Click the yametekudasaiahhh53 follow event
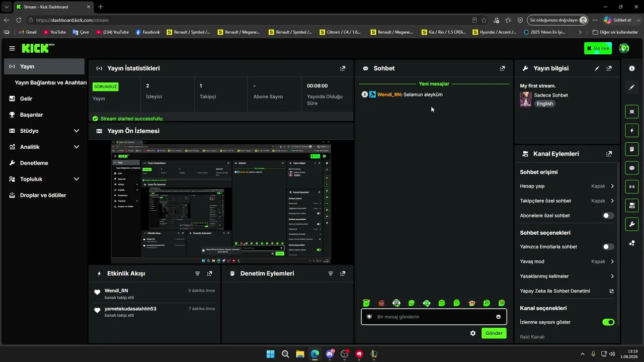The image size is (644, 362). pyautogui.click(x=154, y=312)
